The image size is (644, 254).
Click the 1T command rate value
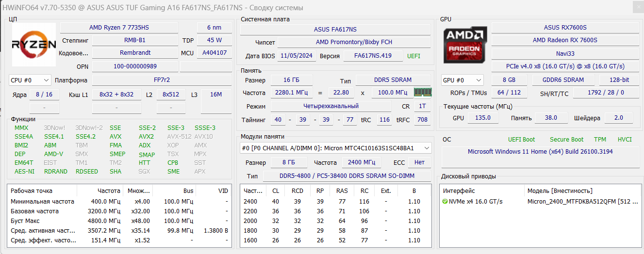[422, 106]
